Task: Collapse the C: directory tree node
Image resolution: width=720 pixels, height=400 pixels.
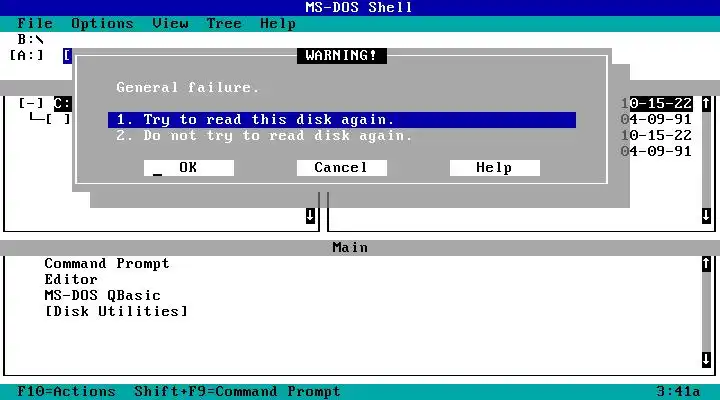Action: click(31, 103)
